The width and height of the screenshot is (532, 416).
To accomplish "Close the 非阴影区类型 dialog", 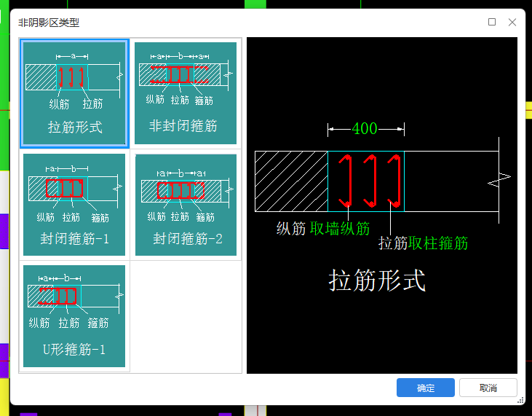I will 512,22.
